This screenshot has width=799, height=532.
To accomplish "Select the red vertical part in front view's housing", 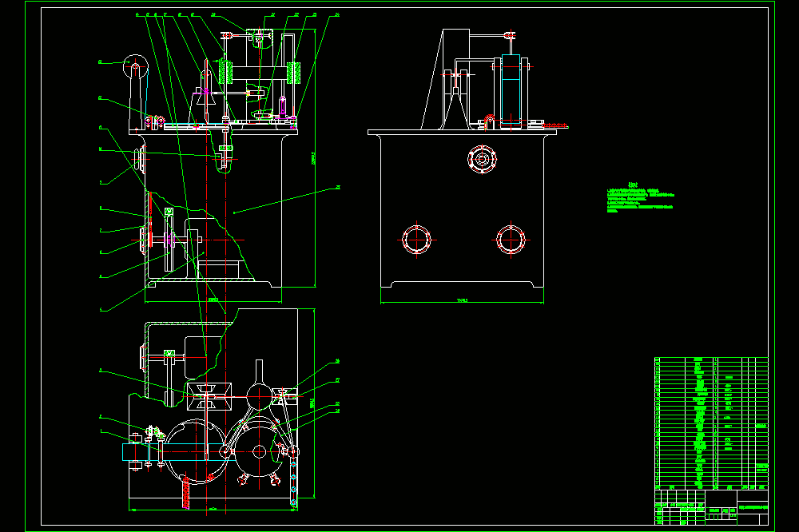I will click(150, 219).
